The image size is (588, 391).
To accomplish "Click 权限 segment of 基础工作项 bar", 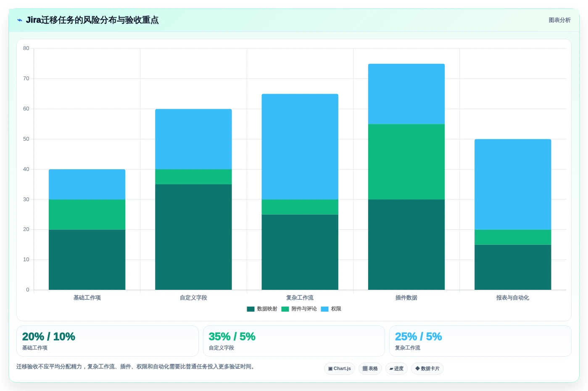I will 87,184.
